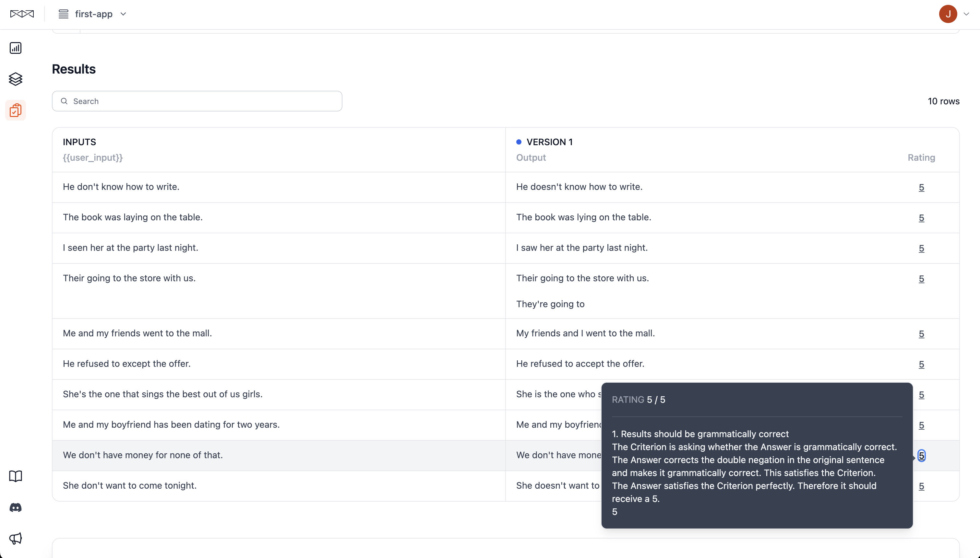Screen dimensions: 980x558
Task: Click the Discord community icon
Action: 15,507
